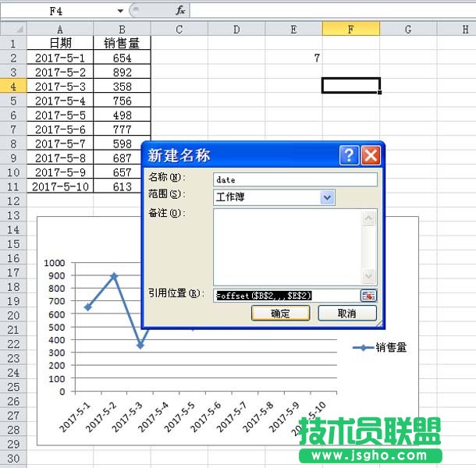Image resolution: width=476 pixels, height=468 pixels.
Task: Select cell containing 2017-5-5
Action: coord(60,115)
